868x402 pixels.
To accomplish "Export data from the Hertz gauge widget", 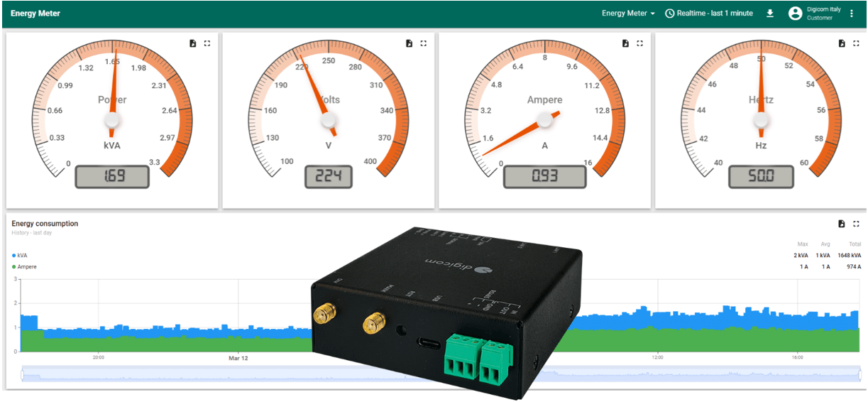I will [842, 43].
